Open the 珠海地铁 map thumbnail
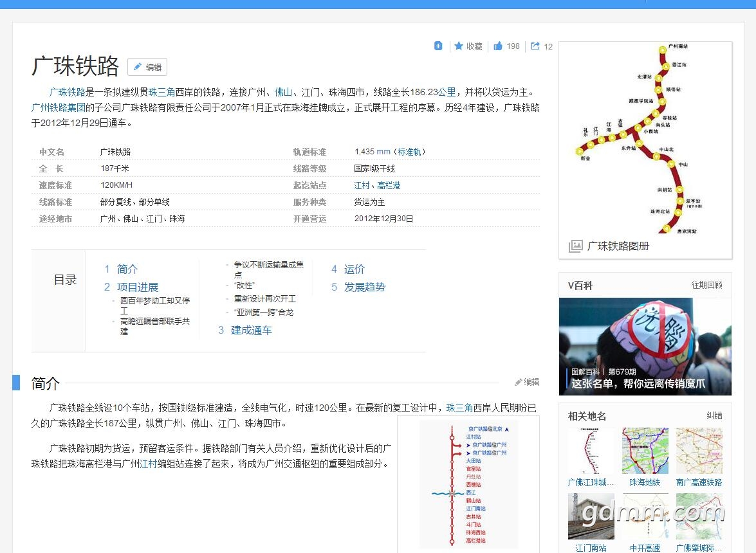The image size is (756, 553). pyautogui.click(x=645, y=451)
